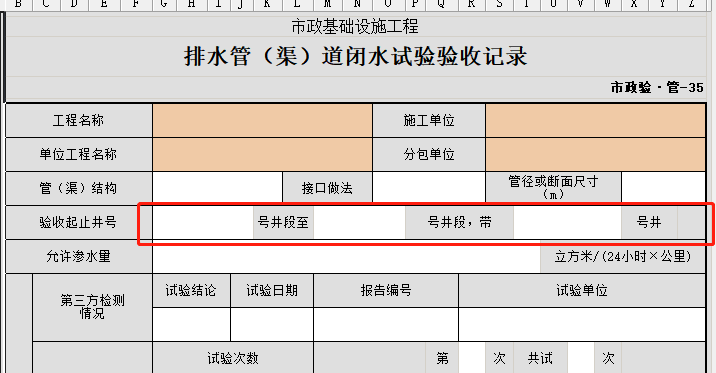The image size is (716, 373).
Task: Click the empty cell beside 管（渠）结构
Action: 218,188
